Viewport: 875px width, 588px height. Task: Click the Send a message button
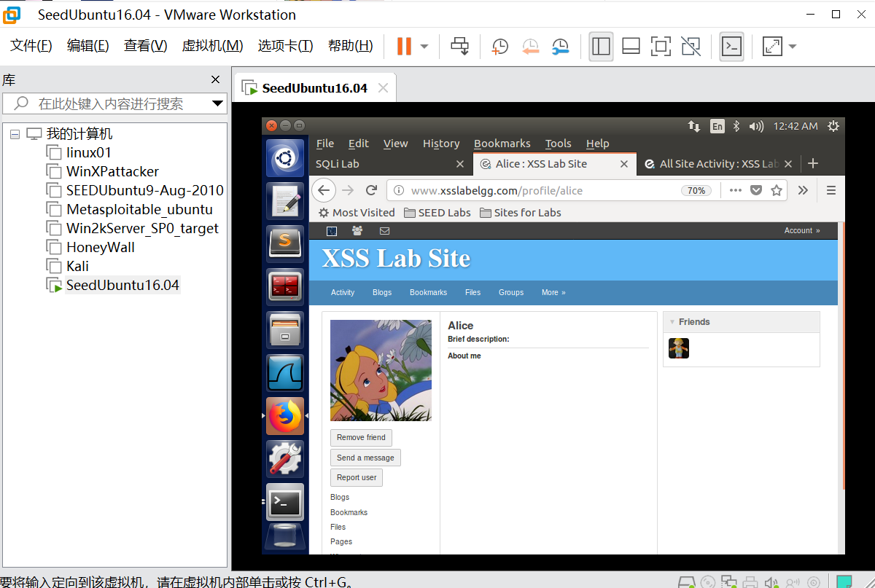coord(365,458)
